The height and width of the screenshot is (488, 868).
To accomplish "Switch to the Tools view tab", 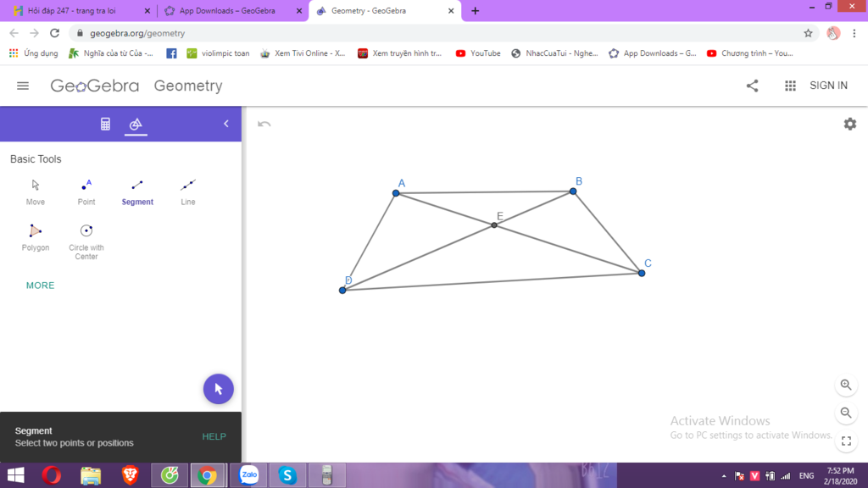I will point(136,124).
